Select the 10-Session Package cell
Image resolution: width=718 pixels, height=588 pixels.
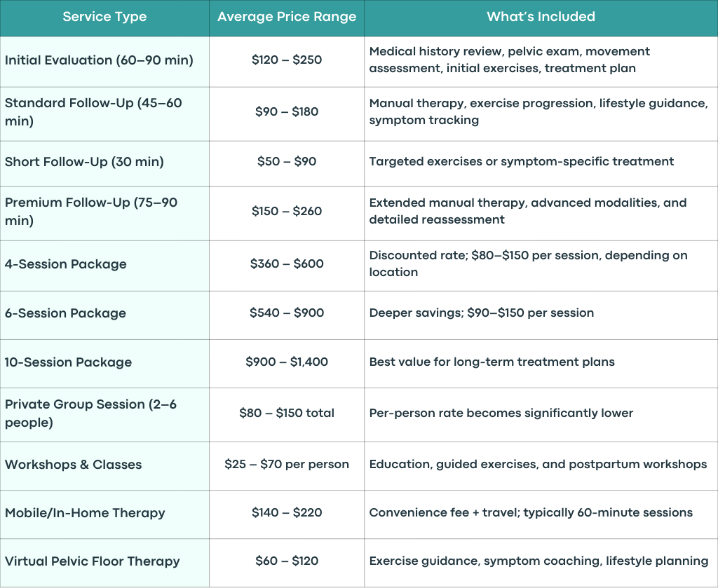click(x=104, y=364)
